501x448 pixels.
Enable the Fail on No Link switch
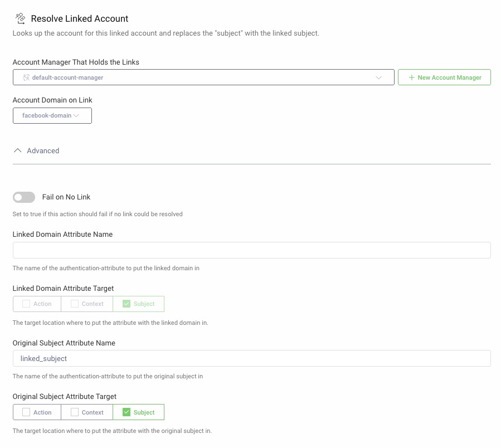tap(24, 197)
